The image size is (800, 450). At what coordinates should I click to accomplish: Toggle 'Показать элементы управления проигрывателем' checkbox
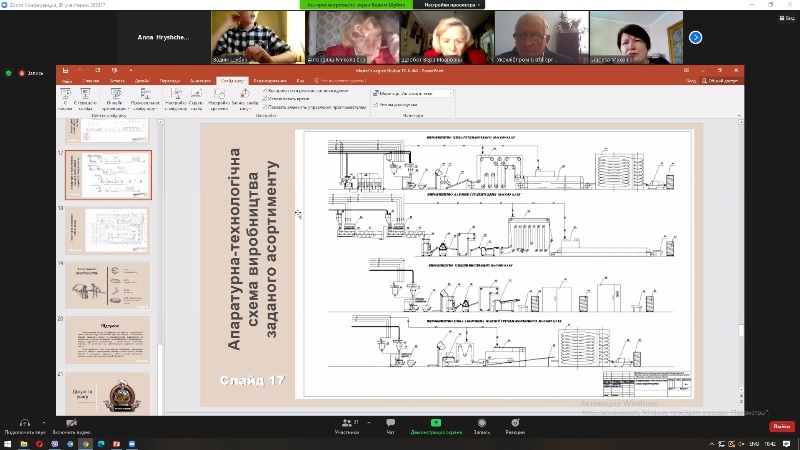[265, 105]
